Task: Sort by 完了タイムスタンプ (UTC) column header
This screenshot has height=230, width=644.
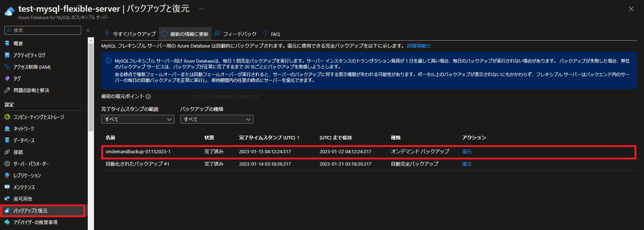Action: 270,138
